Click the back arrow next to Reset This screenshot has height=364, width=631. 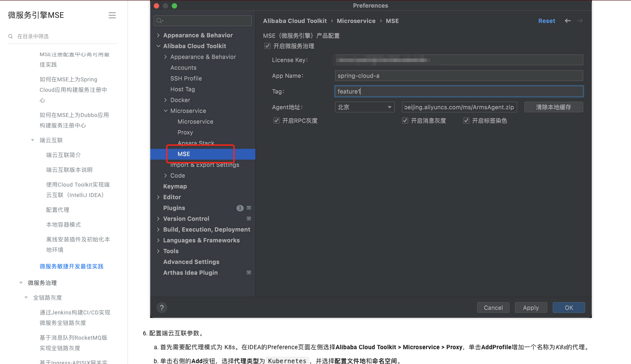[x=567, y=21]
